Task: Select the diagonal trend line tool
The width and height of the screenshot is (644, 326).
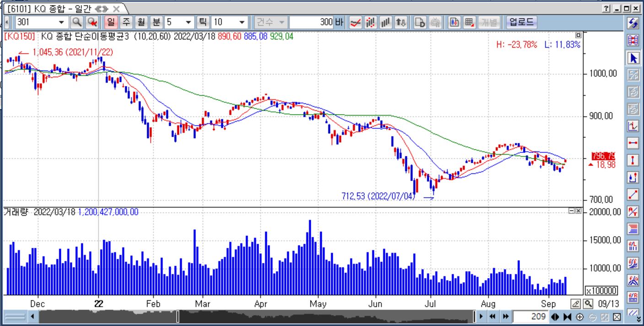Action: (x=633, y=194)
